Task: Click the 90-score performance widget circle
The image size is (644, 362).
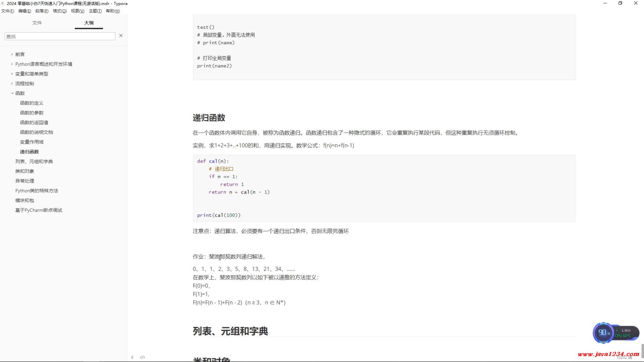Action: 602,333
